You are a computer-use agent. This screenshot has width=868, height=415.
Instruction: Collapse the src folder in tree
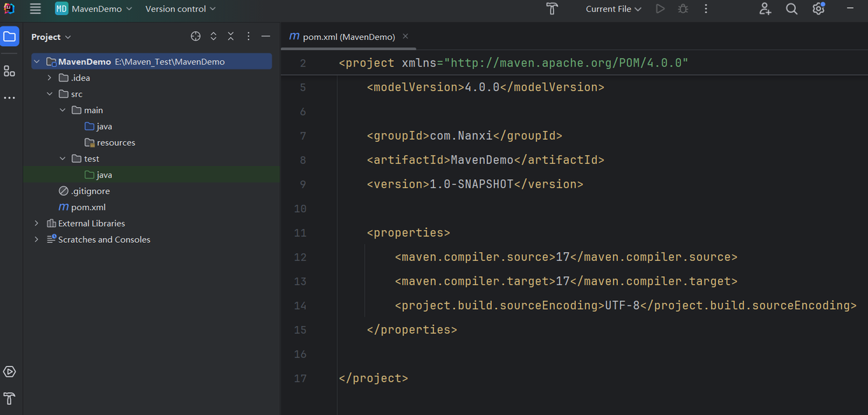point(50,94)
